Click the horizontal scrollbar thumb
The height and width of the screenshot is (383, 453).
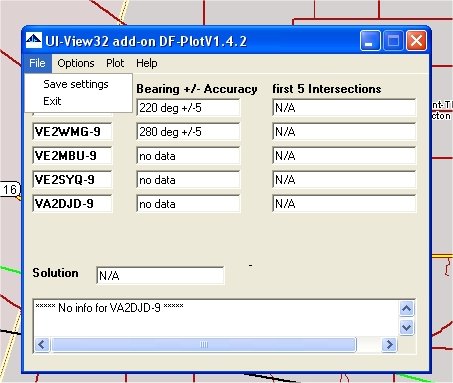pyautogui.click(x=204, y=344)
